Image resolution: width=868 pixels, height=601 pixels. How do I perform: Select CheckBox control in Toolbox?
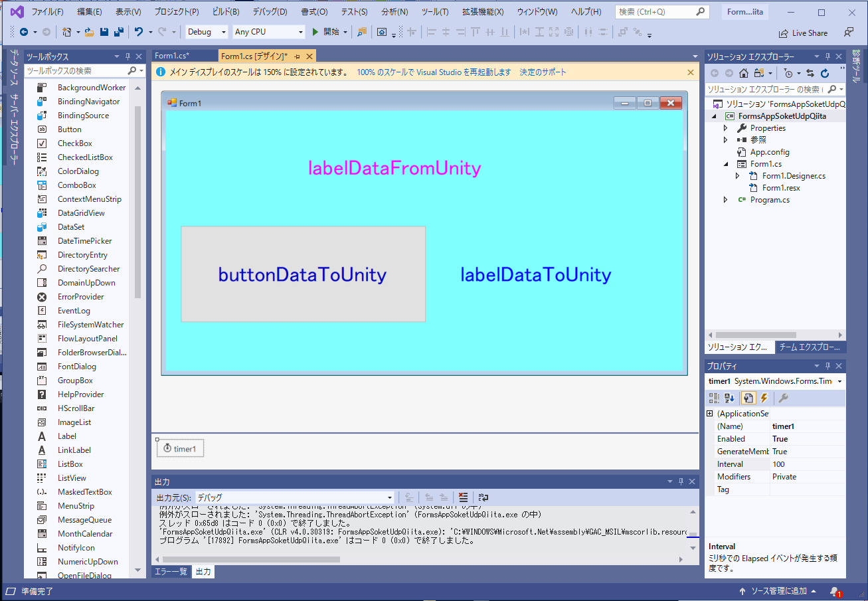(75, 143)
